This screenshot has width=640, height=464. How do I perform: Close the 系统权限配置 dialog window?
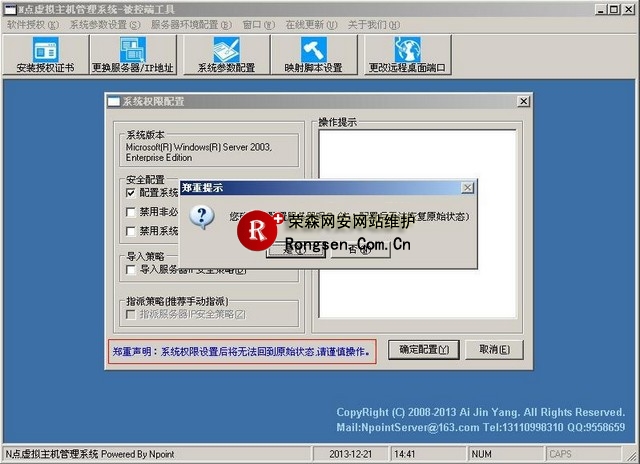click(522, 102)
